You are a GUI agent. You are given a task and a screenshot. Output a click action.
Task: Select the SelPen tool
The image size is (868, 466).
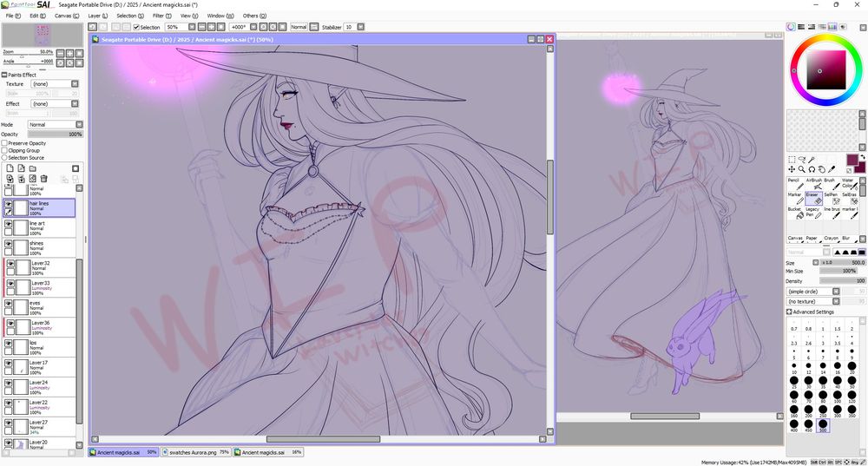coord(831,198)
